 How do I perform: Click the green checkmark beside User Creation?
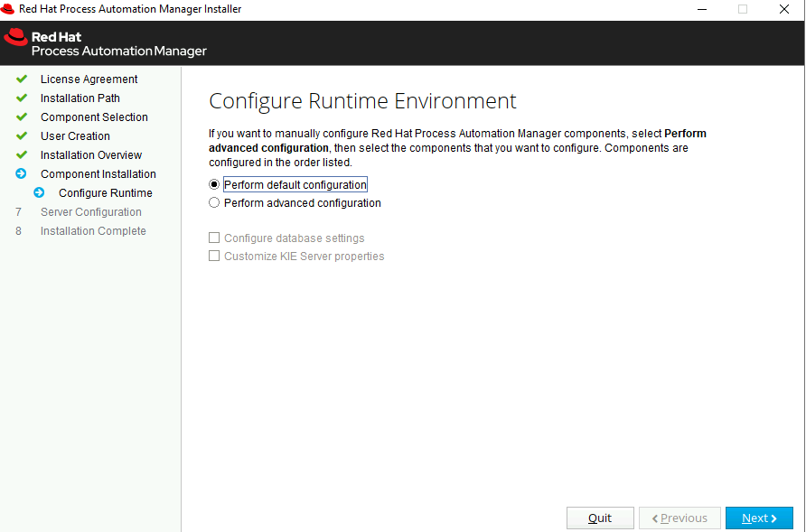22,136
